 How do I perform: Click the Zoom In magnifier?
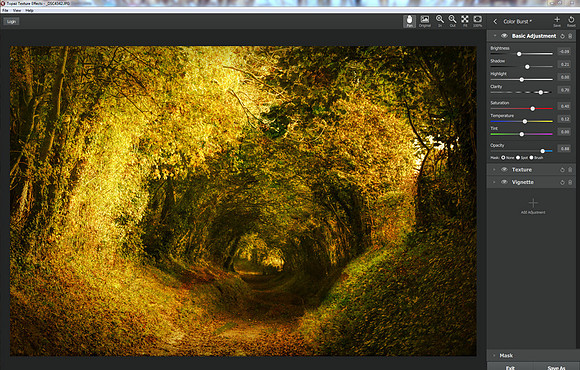coord(440,21)
